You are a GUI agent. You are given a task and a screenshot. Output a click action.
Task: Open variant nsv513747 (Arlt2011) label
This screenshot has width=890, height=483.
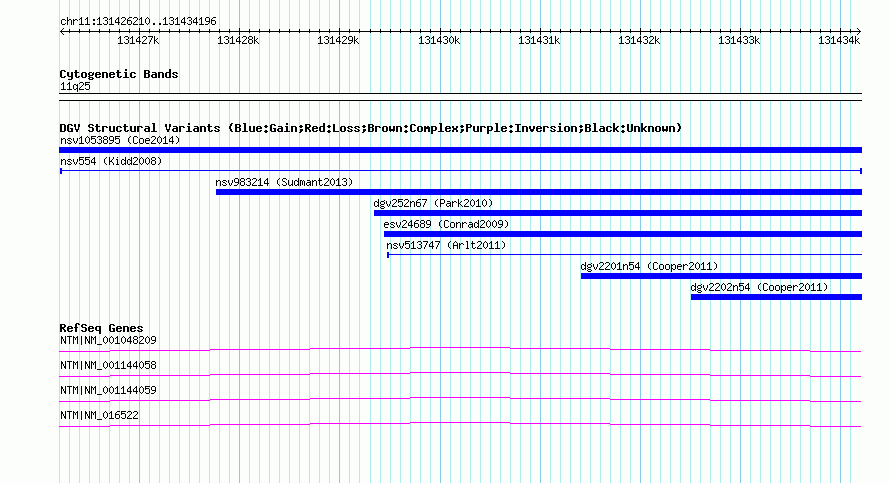(x=446, y=245)
